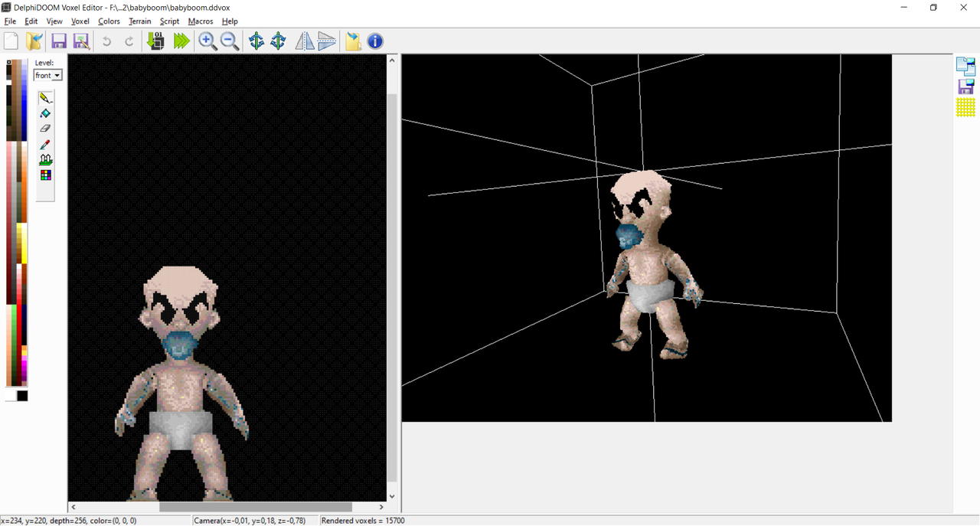Select the color picker eyedropper tool
The width and height of the screenshot is (980, 526).
click(45, 145)
